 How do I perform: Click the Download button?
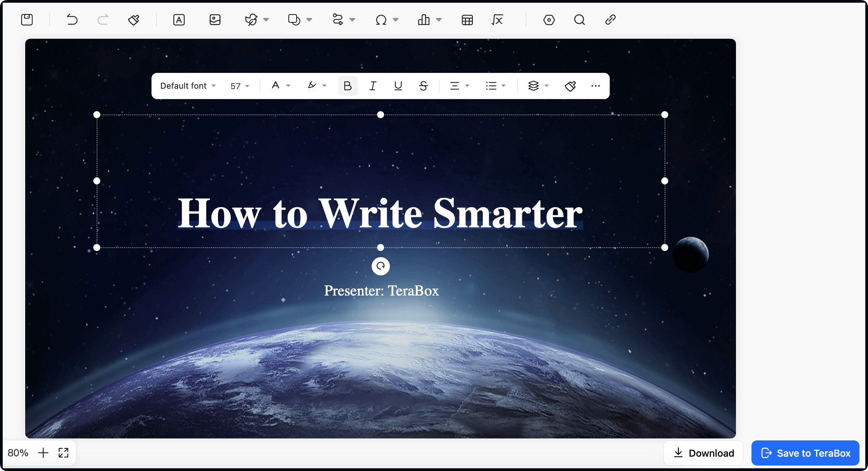[x=703, y=453]
